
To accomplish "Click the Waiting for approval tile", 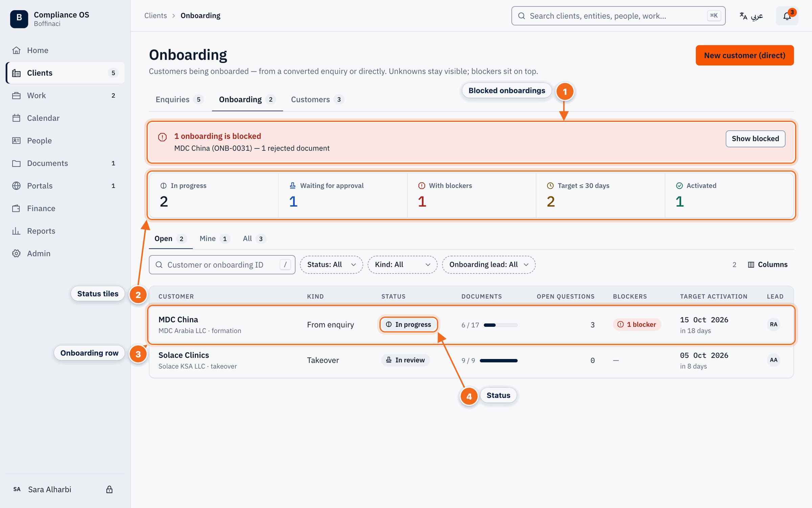I will coord(343,195).
